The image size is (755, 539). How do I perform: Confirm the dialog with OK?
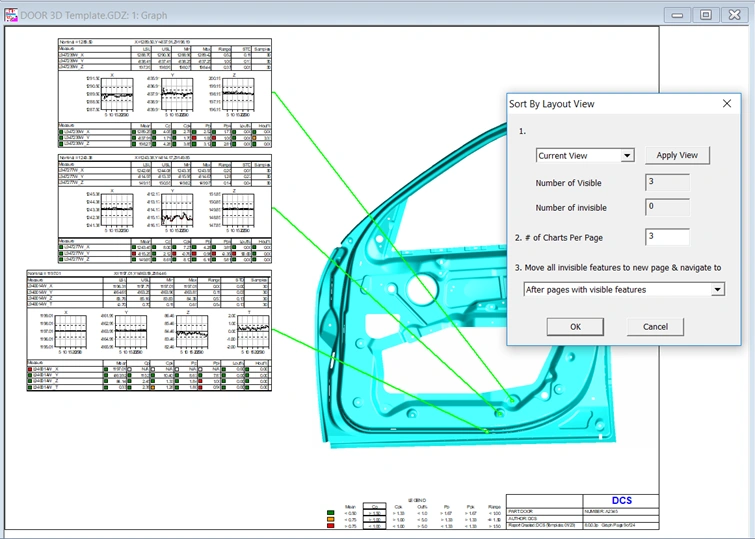pos(575,327)
